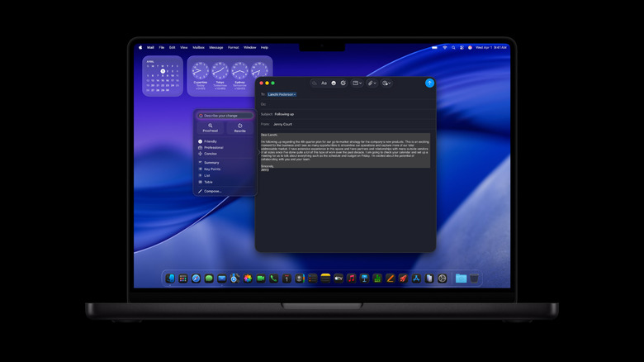Click the From field showing Jenny Court
Screen dimensions: 644x362
click(345, 124)
